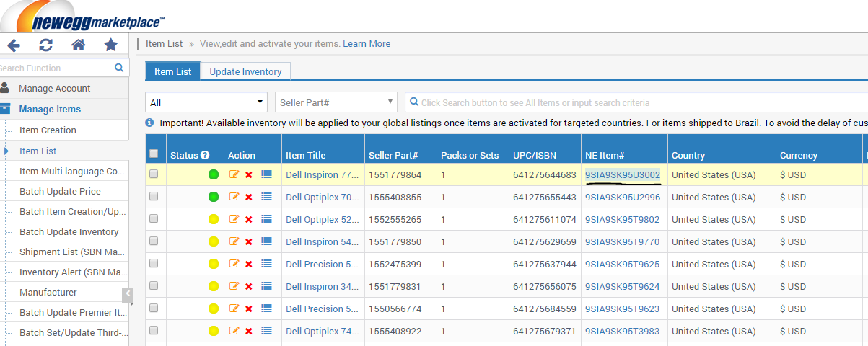Open NE Item 9SIA9SK95T9770 link

[622, 241]
